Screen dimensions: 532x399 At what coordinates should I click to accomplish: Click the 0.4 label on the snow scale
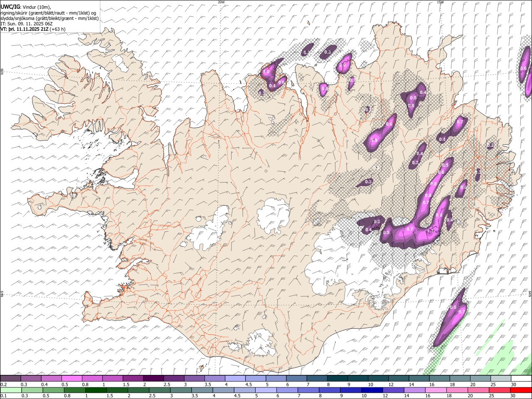[x=44, y=384]
